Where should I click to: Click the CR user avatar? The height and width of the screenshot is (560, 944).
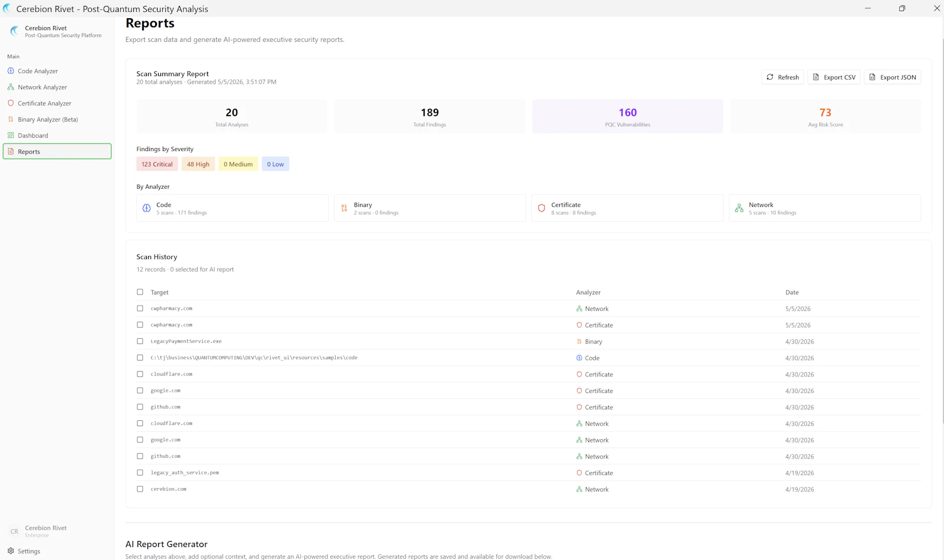(14, 531)
